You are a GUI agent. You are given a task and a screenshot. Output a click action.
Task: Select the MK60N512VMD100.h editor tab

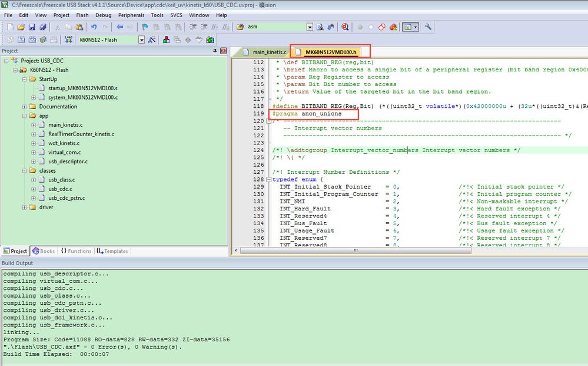pos(327,52)
